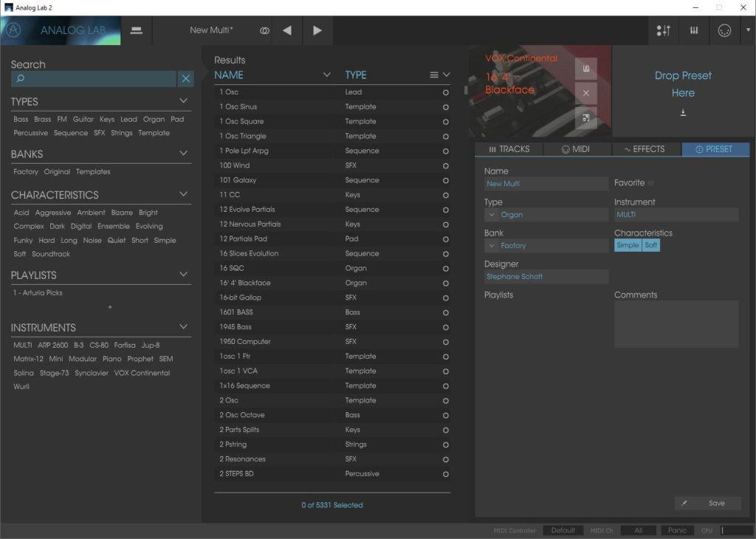Screen dimensions: 756x539
Task: Click the compare icon beside New Multi
Action: tap(264, 30)
